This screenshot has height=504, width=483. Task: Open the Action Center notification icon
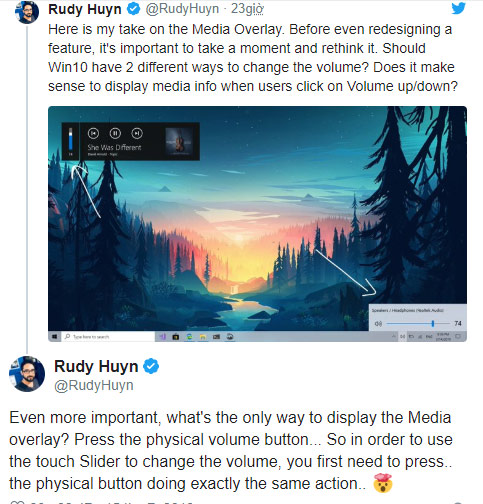coord(458,336)
